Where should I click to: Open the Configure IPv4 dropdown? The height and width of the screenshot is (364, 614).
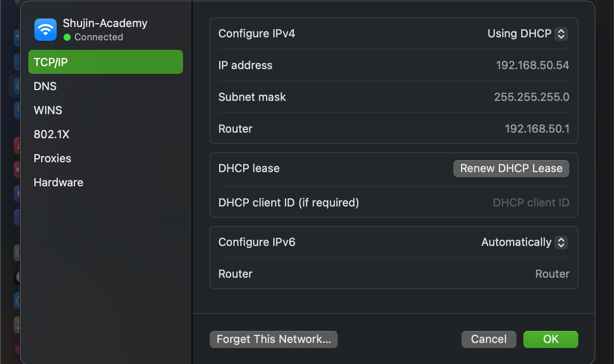tap(527, 33)
